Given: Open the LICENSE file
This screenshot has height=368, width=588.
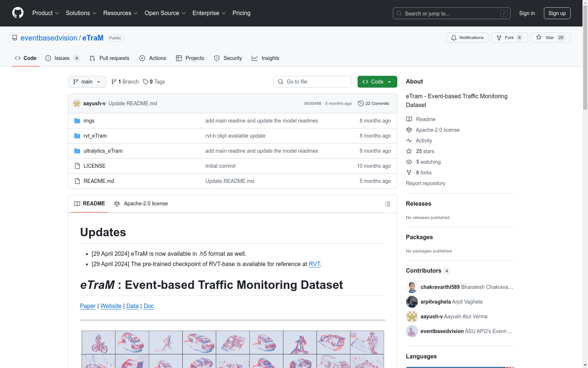Looking at the screenshot, I should click(94, 166).
